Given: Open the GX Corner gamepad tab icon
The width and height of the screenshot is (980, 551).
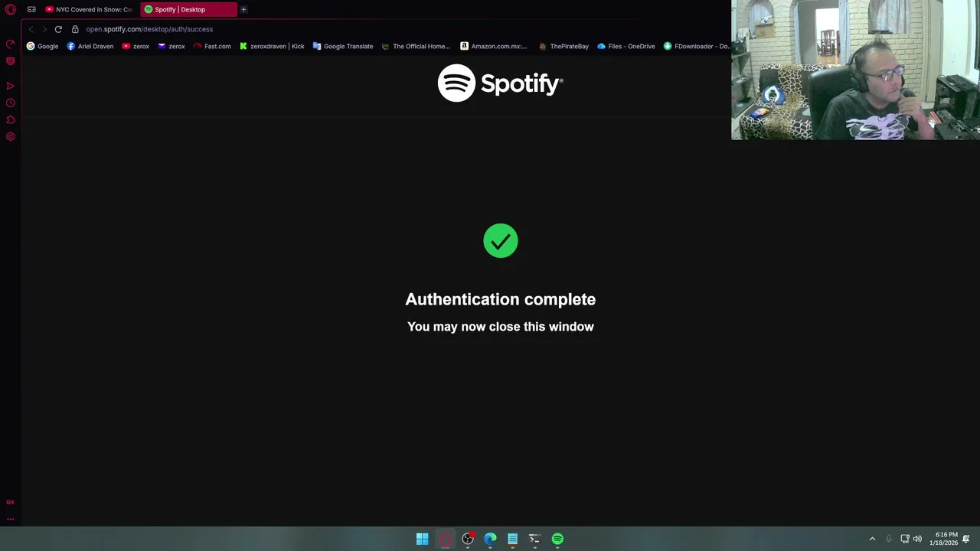Looking at the screenshot, I should point(31,9).
